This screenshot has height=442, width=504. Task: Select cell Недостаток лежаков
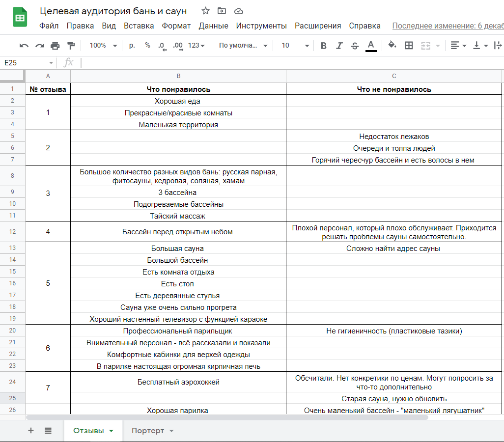point(394,137)
